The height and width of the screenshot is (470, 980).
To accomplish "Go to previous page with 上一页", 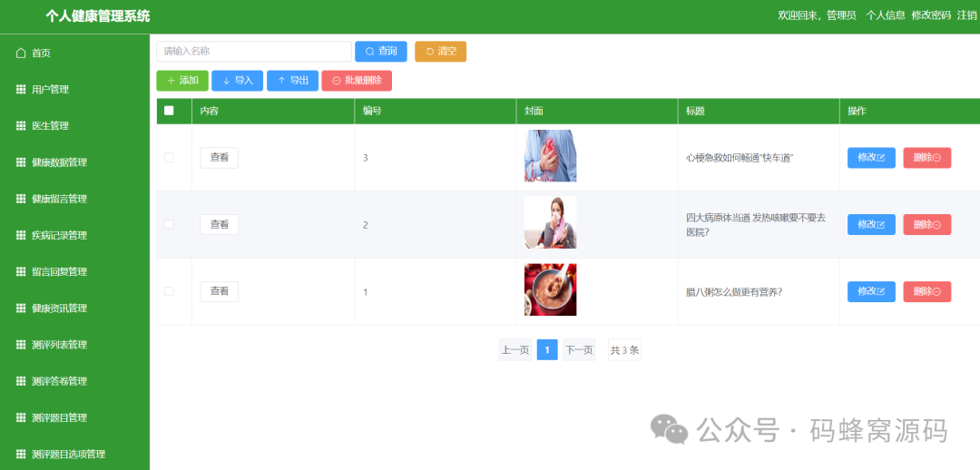I will tap(515, 350).
